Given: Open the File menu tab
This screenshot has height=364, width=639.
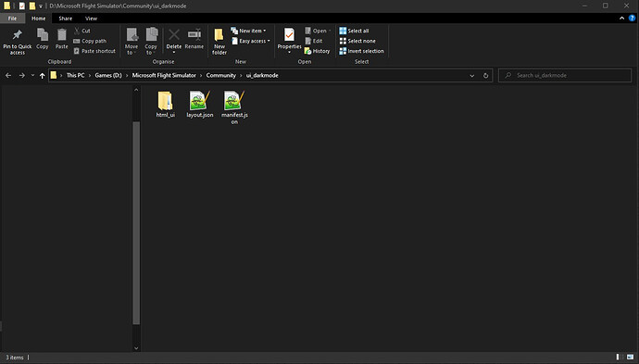Looking at the screenshot, I should point(12,19).
